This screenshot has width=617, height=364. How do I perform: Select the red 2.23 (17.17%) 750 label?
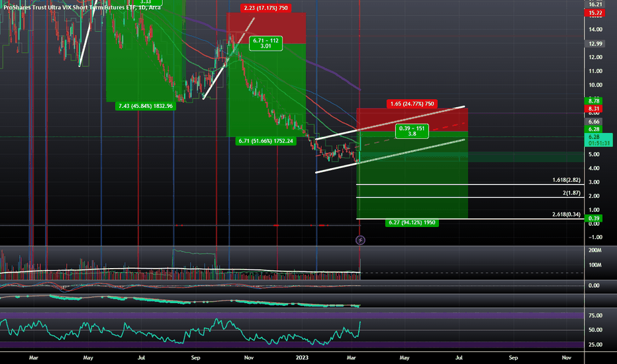tap(265, 8)
